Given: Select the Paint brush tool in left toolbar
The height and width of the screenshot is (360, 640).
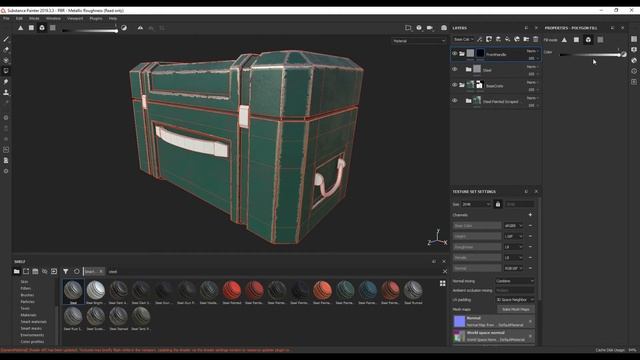Looking at the screenshot, I should click(x=6, y=39).
